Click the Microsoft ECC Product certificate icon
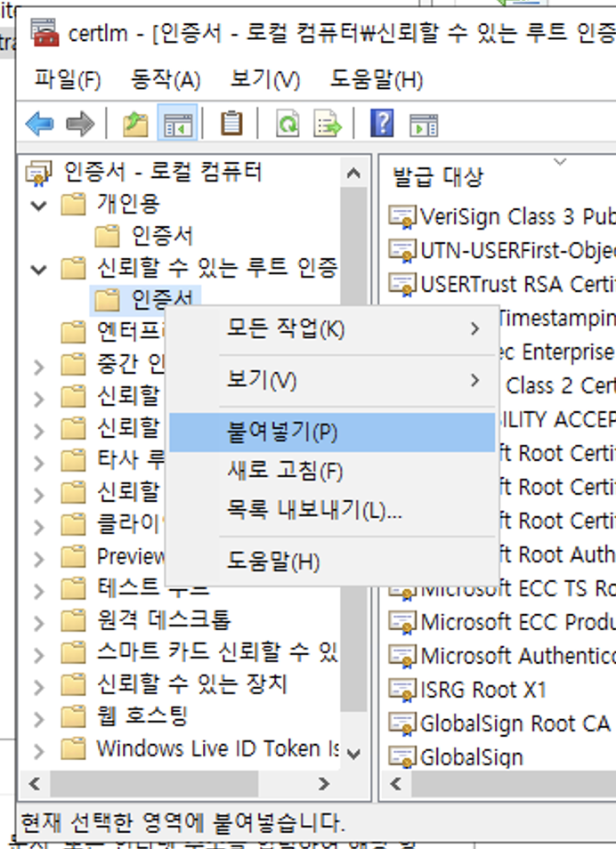This screenshot has height=849, width=616. pyautogui.click(x=402, y=622)
